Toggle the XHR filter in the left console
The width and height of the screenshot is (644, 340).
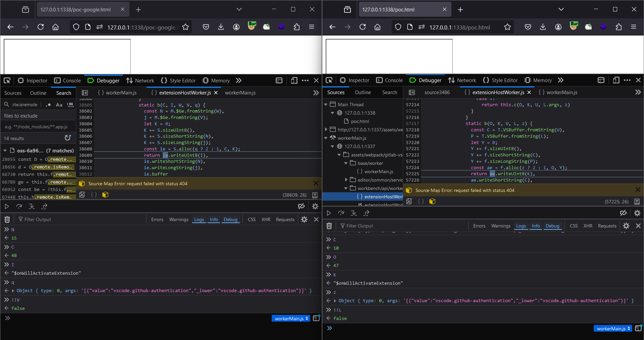click(x=266, y=219)
